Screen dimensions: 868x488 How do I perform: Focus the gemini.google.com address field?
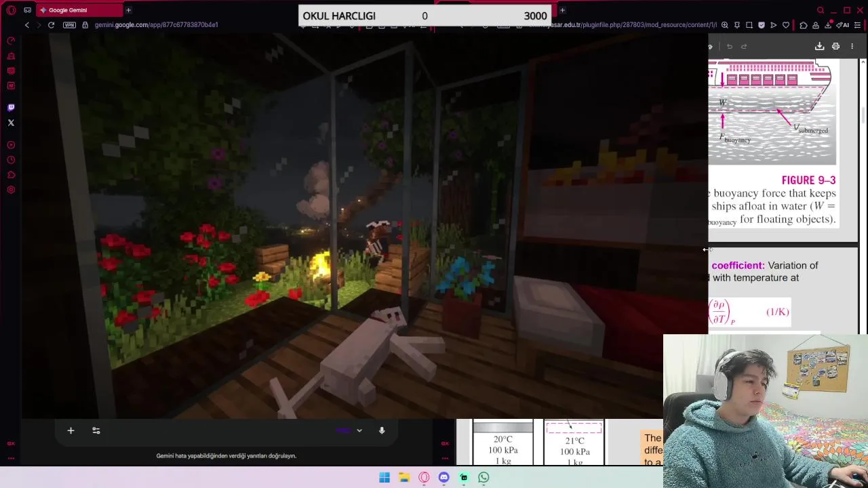[x=157, y=25]
